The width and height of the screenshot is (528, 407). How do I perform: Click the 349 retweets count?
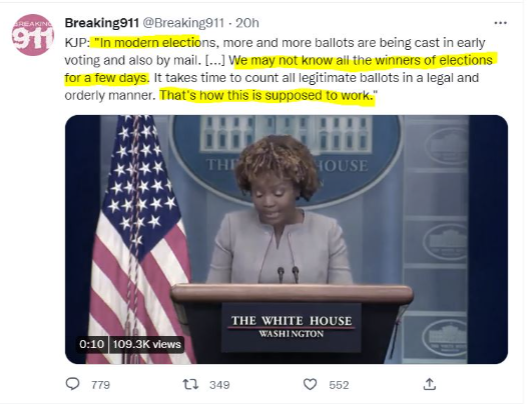click(x=220, y=385)
